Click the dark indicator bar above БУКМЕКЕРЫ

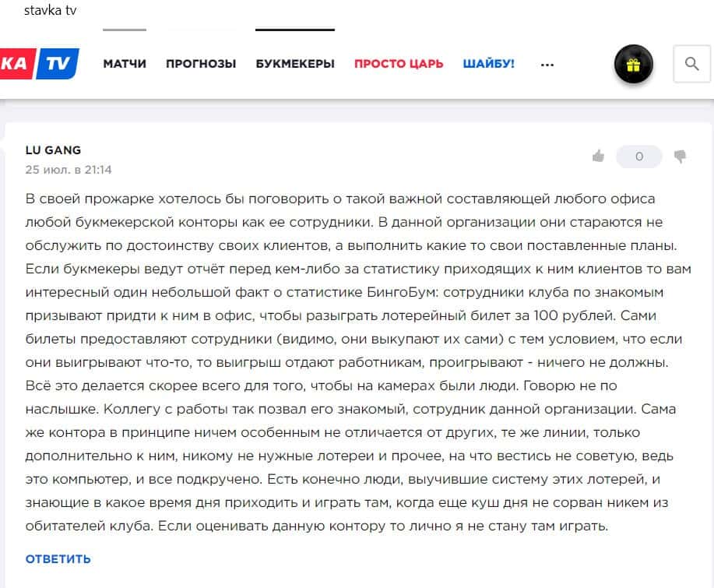coord(295,30)
